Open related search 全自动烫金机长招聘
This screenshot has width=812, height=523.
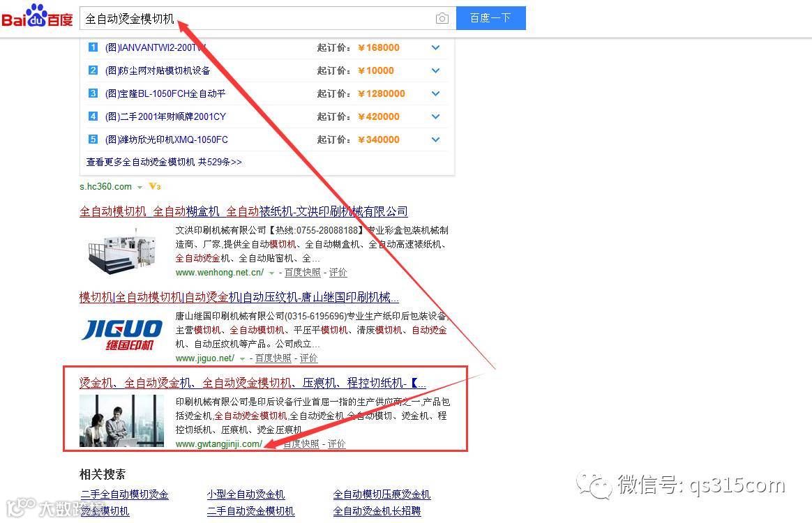tap(377, 511)
